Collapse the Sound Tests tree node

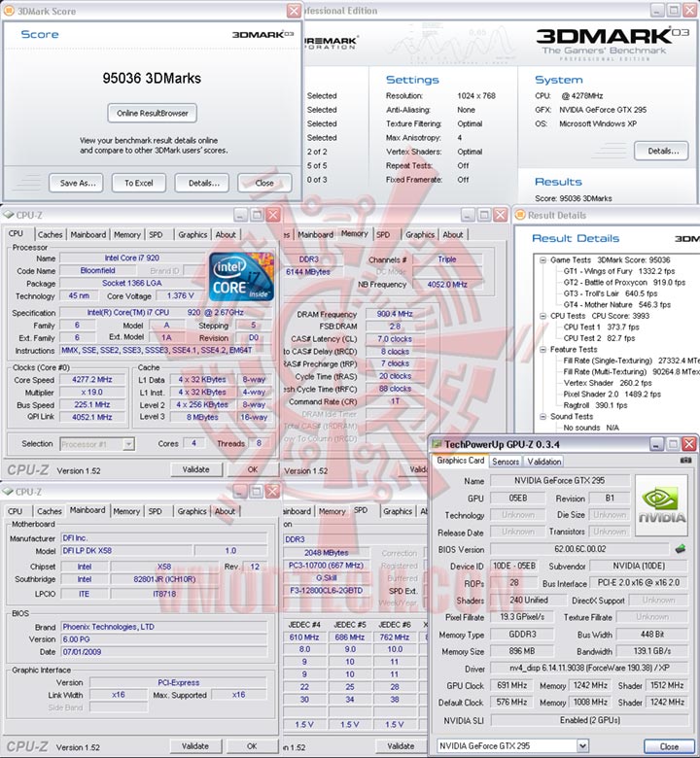coord(542,416)
